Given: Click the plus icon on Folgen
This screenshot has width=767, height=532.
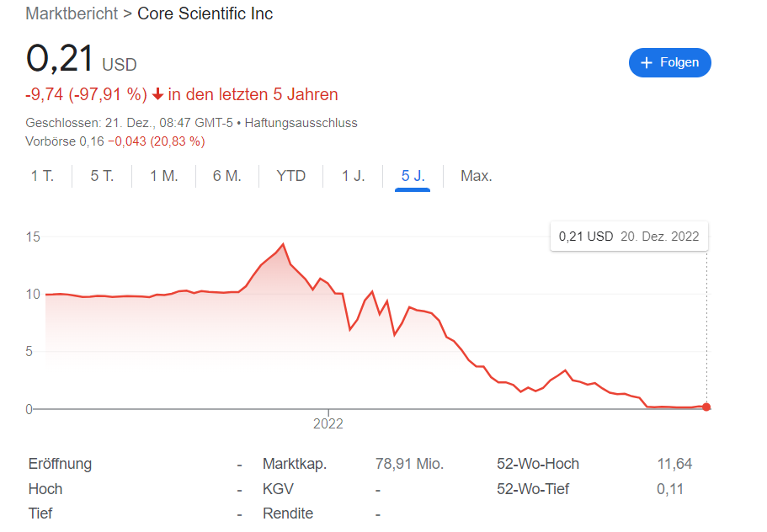Looking at the screenshot, I should pos(646,62).
